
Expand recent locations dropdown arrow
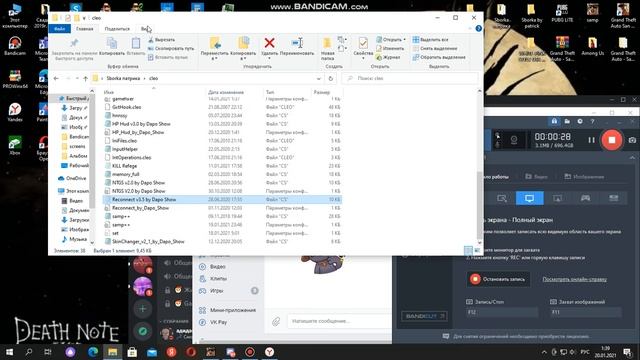(x=77, y=78)
